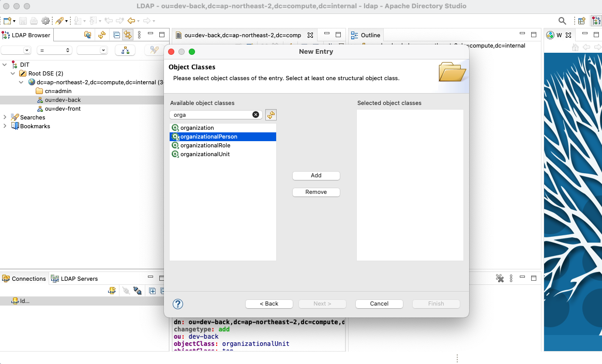Close the ou=dev-back editor tab
Image resolution: width=602 pixels, height=364 pixels.
coord(310,35)
